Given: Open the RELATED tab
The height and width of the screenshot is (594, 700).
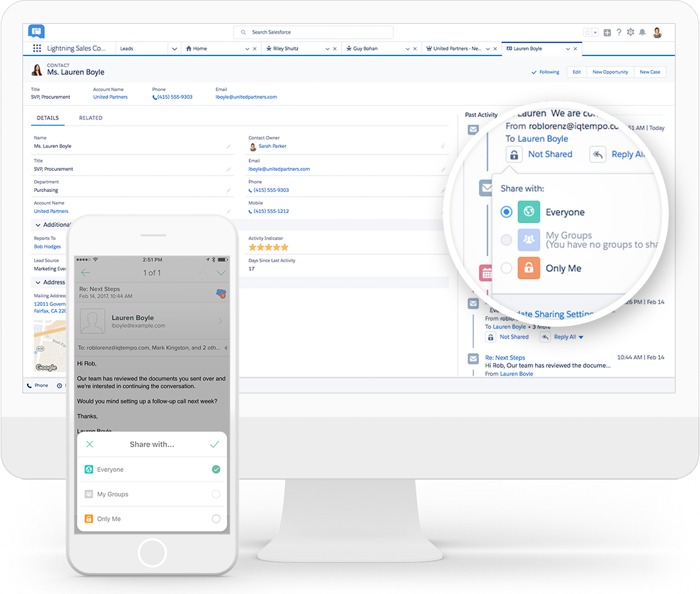Looking at the screenshot, I should coord(90,118).
